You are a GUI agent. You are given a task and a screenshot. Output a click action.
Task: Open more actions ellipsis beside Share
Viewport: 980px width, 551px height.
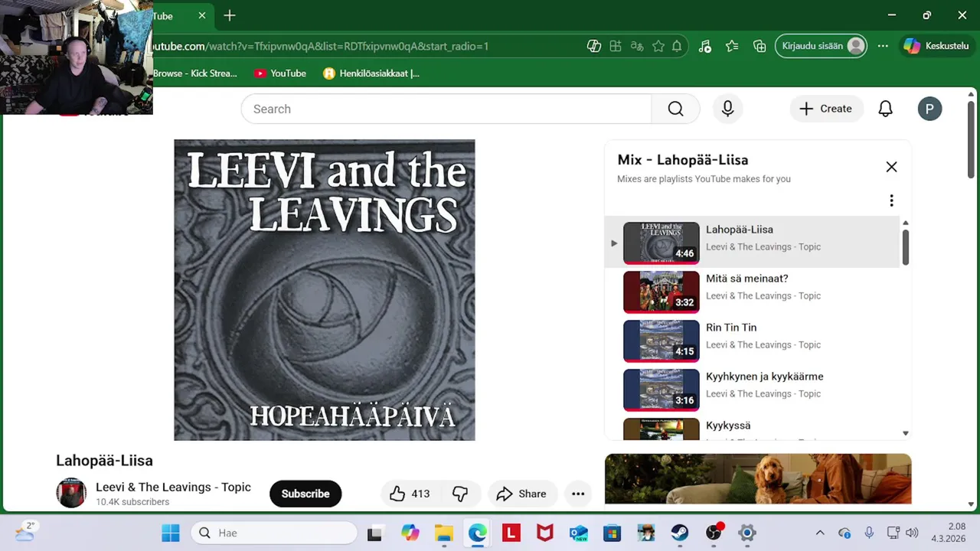578,494
